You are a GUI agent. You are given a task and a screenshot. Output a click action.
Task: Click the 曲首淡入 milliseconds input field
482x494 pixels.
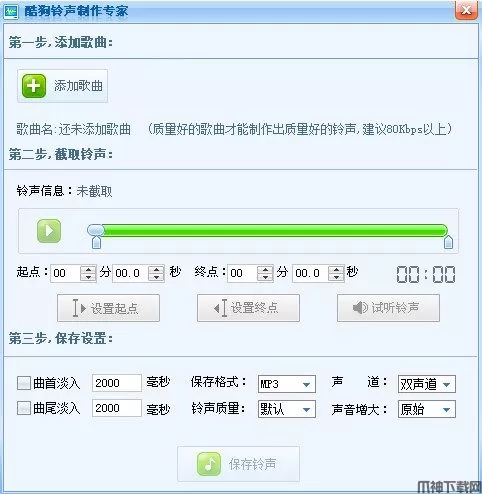coord(117,383)
